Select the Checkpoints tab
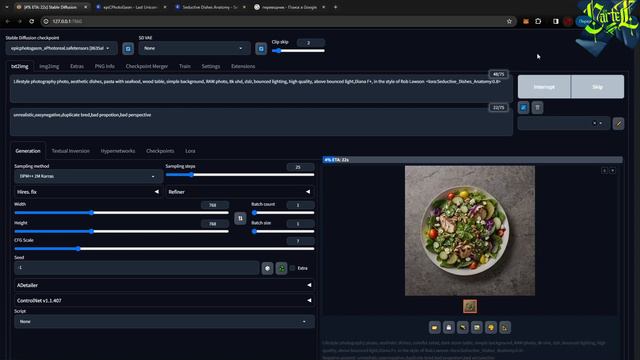Image resolution: width=640 pixels, height=360 pixels. click(160, 151)
